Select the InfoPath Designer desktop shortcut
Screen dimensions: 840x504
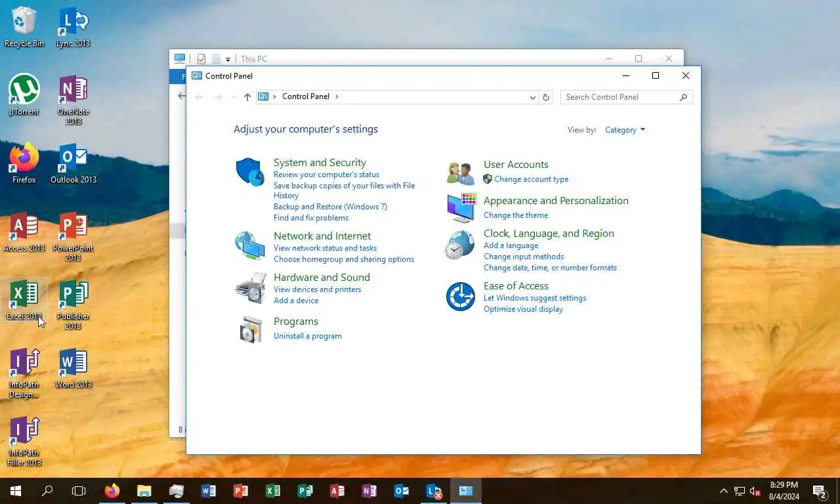(x=24, y=373)
